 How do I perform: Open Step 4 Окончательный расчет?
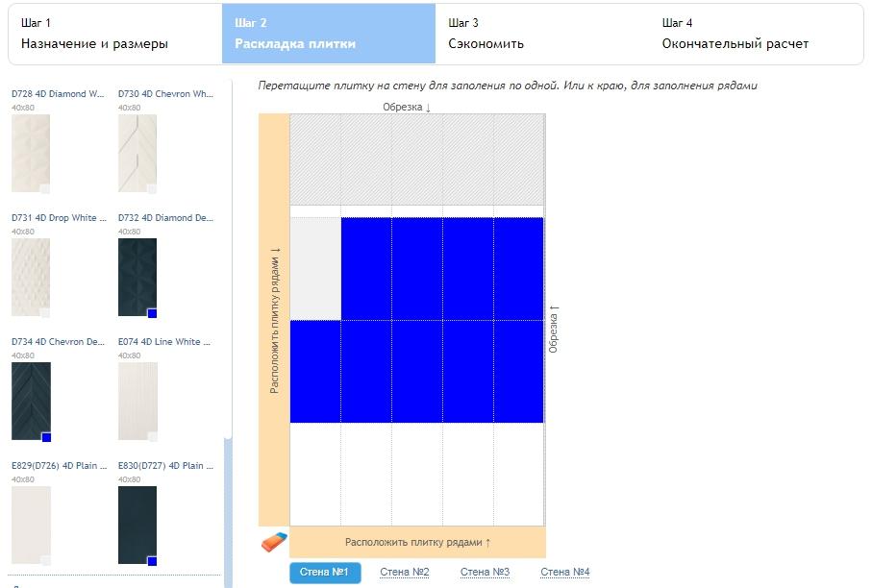point(735,34)
